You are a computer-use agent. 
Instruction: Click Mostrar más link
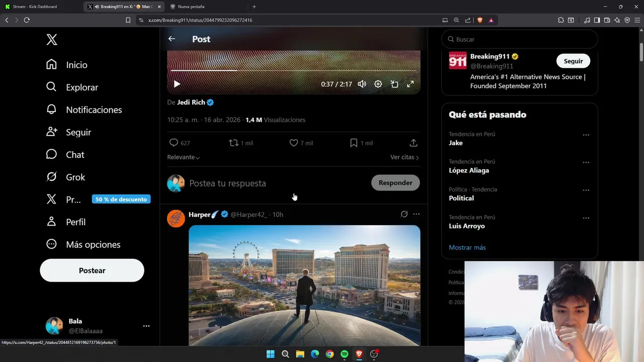[x=467, y=247]
